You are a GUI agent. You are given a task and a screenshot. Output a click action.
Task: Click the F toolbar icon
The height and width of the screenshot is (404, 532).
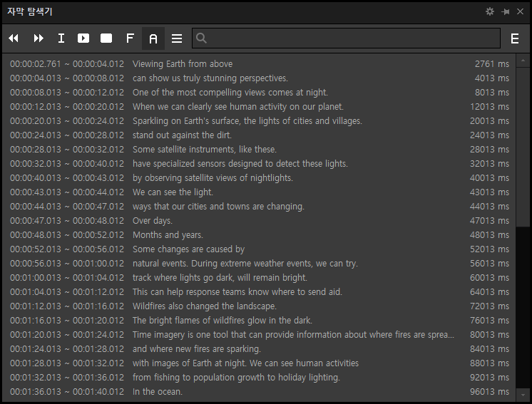click(x=130, y=38)
